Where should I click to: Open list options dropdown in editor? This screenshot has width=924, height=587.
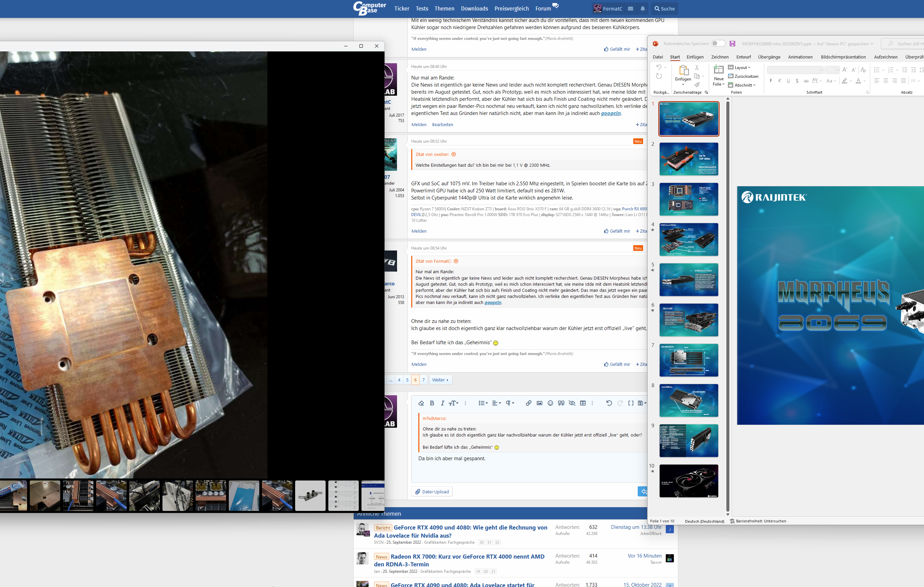click(x=483, y=403)
